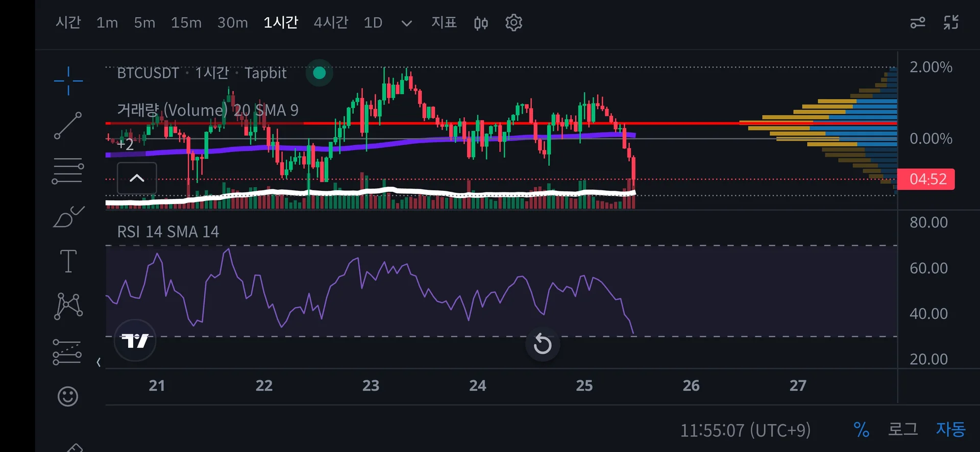Click the 0.00% price scale label
Image resolution: width=980 pixels, height=452 pixels.
(x=931, y=139)
